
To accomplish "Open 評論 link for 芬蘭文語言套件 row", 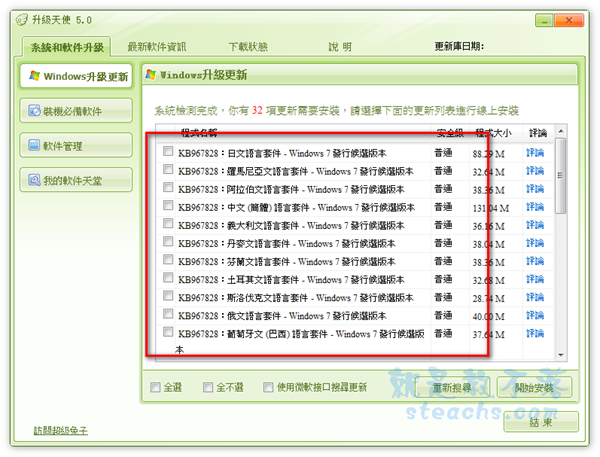I will [535, 261].
